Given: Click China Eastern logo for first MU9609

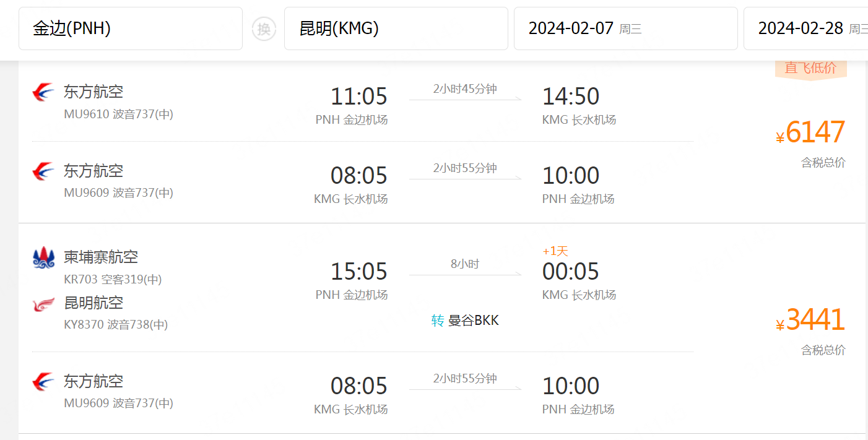Looking at the screenshot, I should click(x=43, y=171).
